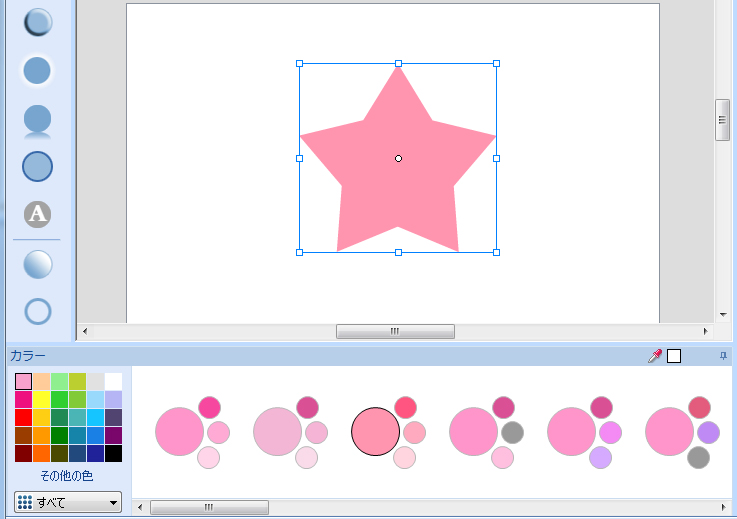Pick the eyedropper tool in color panel

[655, 356]
